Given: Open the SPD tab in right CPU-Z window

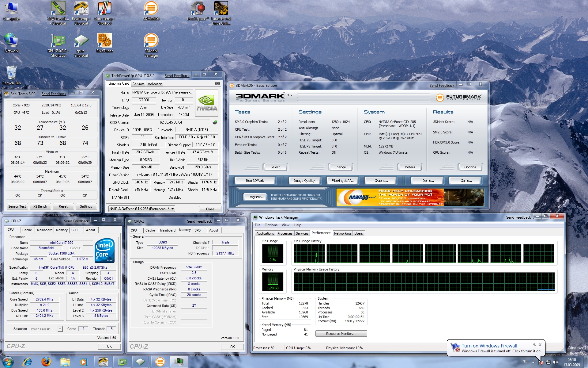Looking at the screenshot, I should (x=198, y=230).
